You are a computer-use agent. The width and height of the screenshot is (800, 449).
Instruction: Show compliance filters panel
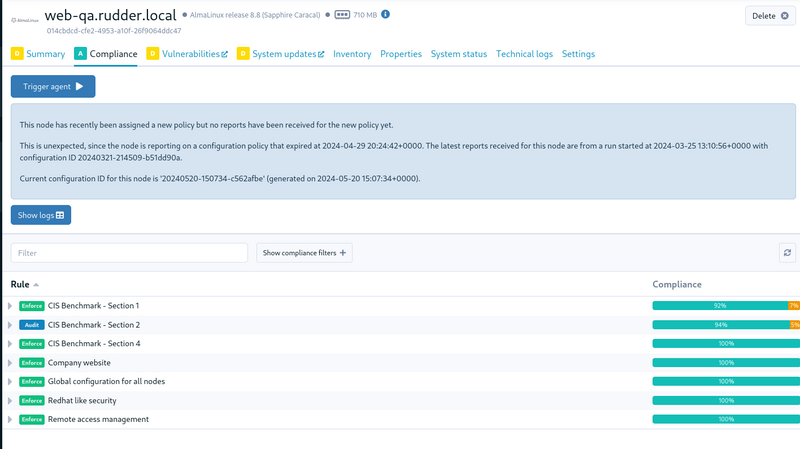(304, 253)
